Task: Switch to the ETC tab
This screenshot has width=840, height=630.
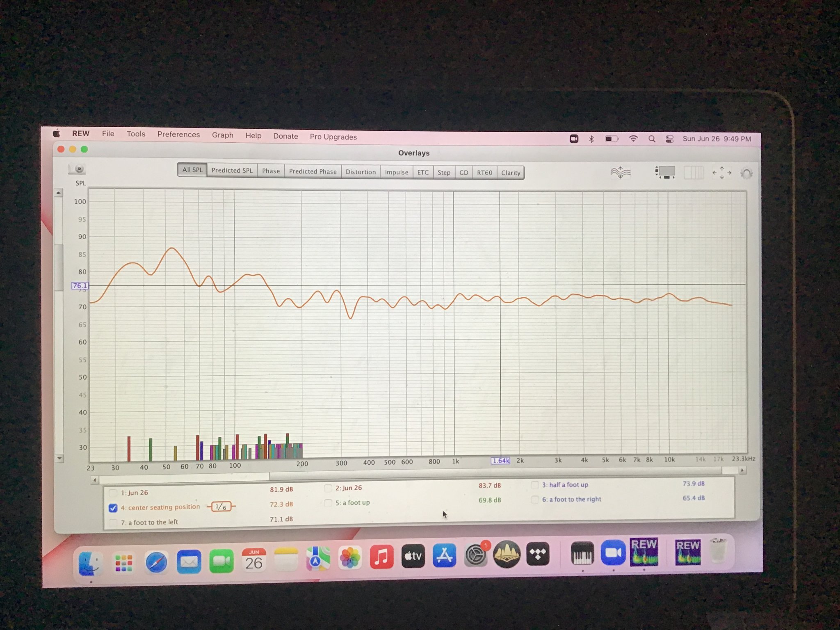Action: [x=422, y=172]
